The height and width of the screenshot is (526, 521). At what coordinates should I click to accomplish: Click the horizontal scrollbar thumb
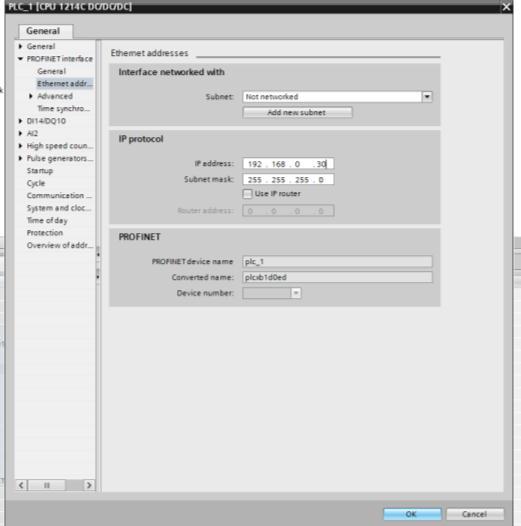pos(47,485)
